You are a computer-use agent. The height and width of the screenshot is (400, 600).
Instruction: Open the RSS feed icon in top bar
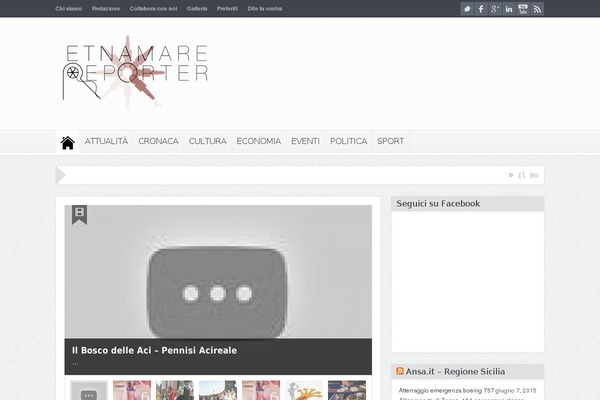537,9
